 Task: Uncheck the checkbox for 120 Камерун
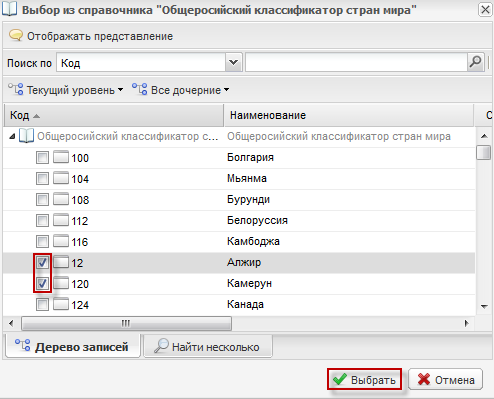click(x=42, y=284)
